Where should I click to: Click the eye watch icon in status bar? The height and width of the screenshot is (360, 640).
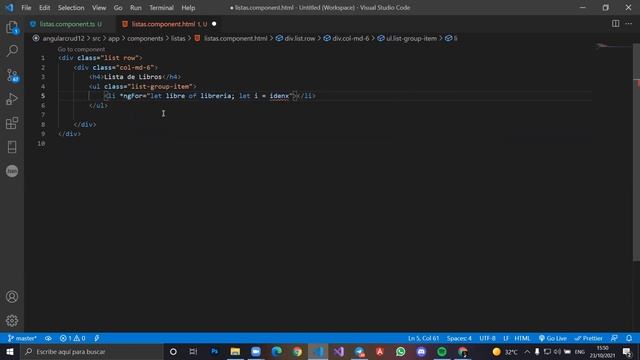[x=48, y=338]
